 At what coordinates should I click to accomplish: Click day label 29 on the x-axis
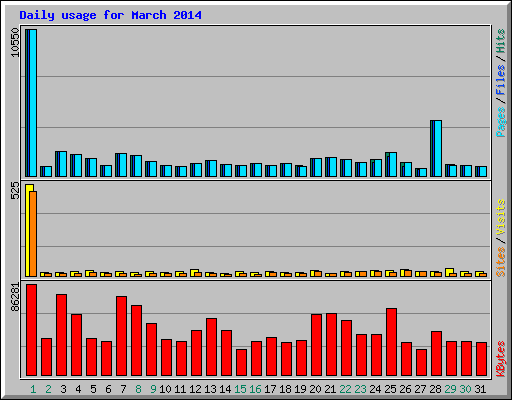450,389
